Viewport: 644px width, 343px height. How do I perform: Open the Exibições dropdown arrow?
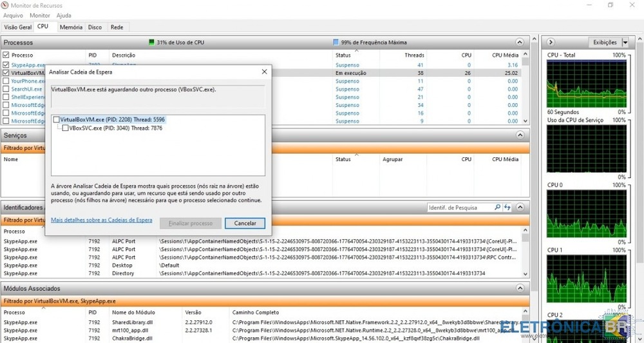(x=625, y=43)
